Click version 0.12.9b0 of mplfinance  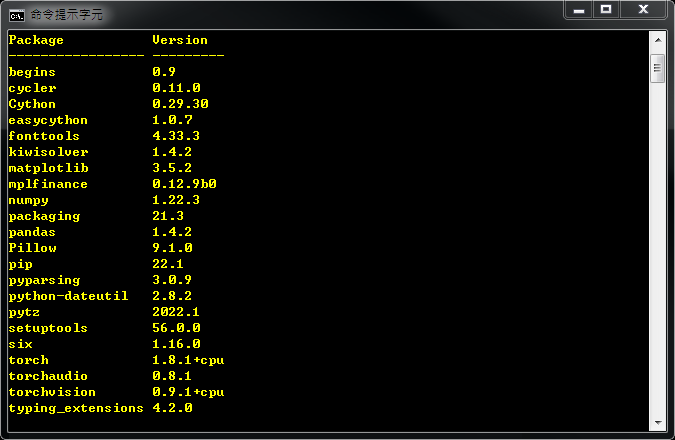pyautogui.click(x=184, y=184)
